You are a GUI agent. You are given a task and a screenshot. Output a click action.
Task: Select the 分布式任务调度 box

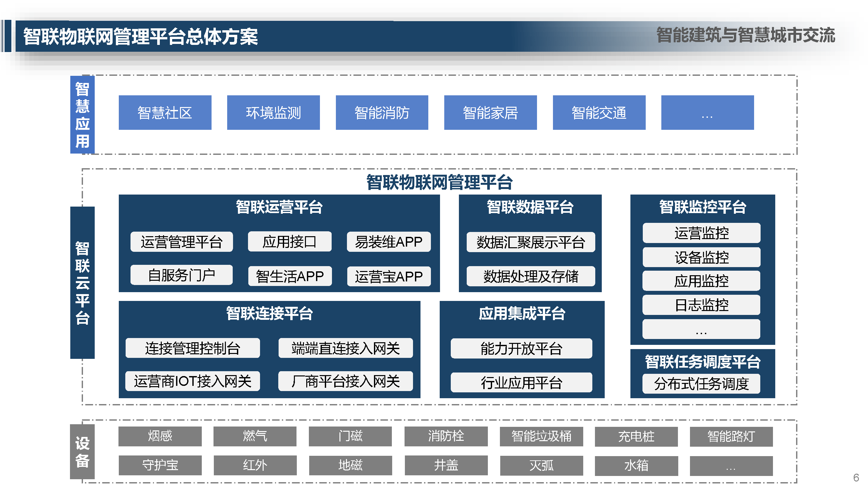(x=701, y=384)
